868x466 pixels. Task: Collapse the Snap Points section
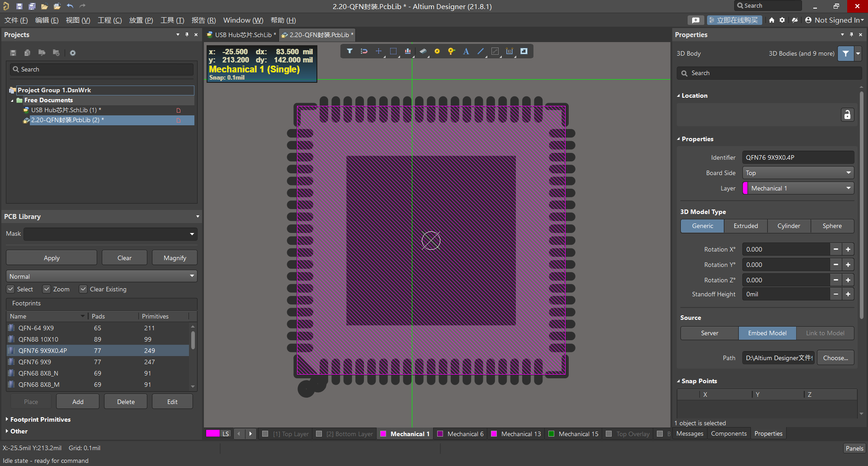tap(678, 381)
